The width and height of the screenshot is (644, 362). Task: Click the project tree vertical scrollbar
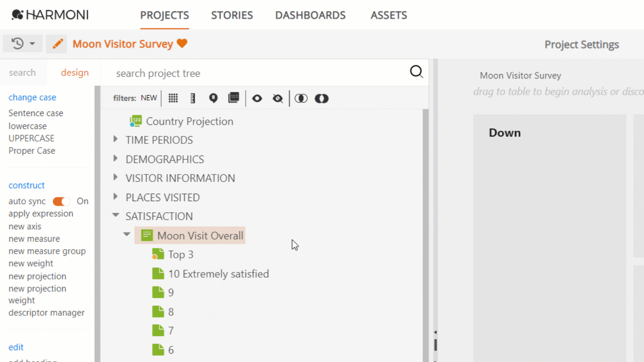[x=425, y=235]
